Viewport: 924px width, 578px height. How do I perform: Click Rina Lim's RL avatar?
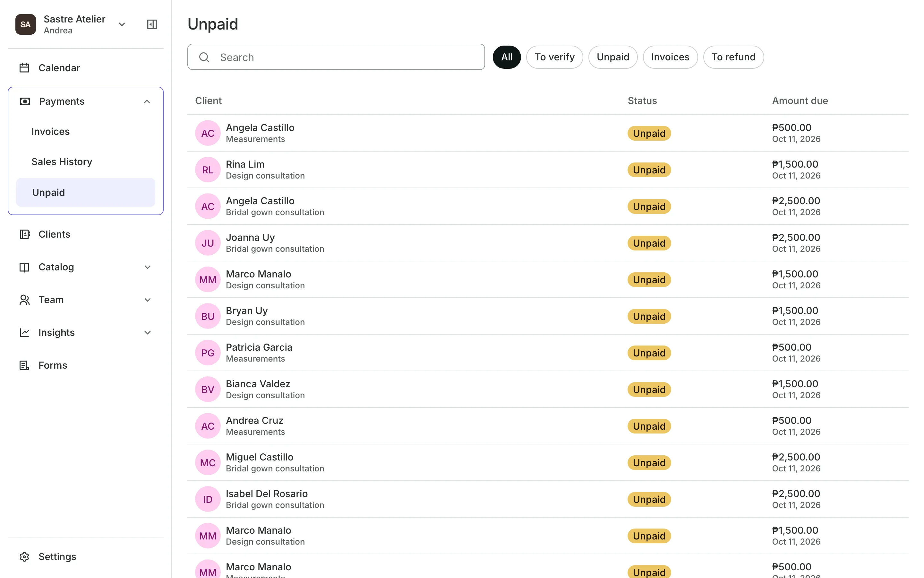208,170
